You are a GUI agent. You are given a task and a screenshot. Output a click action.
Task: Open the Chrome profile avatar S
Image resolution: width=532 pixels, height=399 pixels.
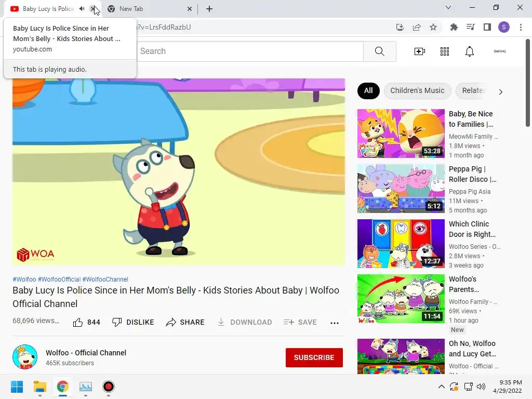pyautogui.click(x=504, y=27)
